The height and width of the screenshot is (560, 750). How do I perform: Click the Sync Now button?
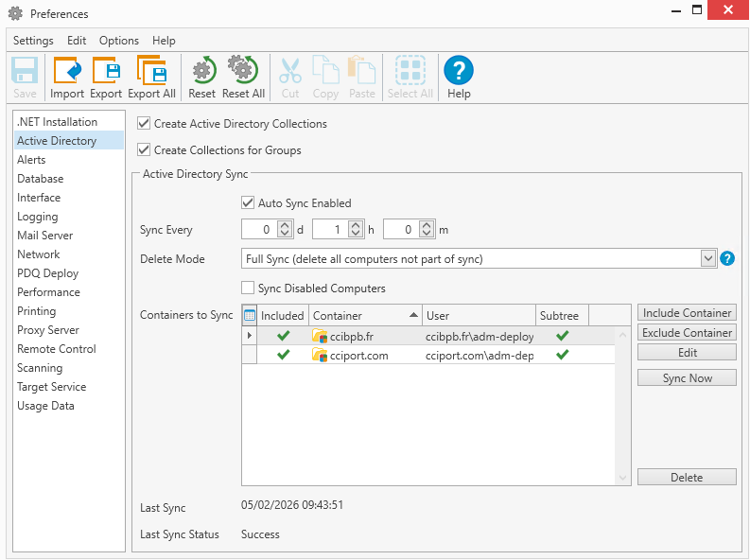tap(687, 378)
